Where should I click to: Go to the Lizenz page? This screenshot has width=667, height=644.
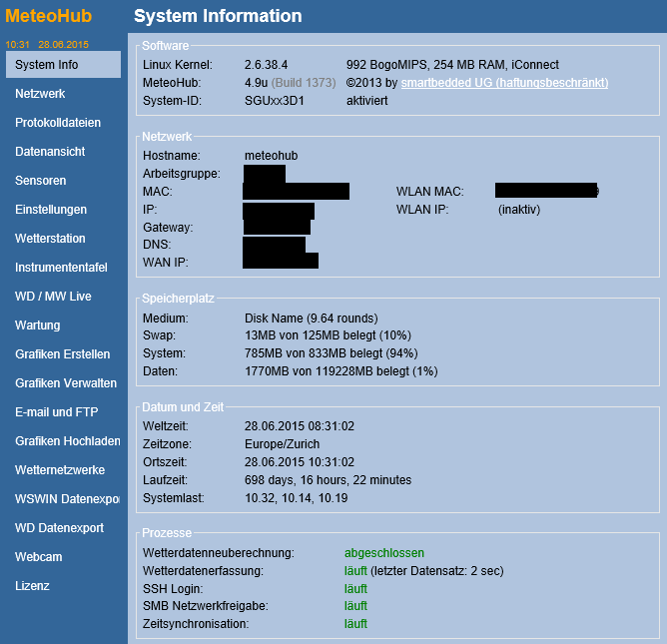32,586
